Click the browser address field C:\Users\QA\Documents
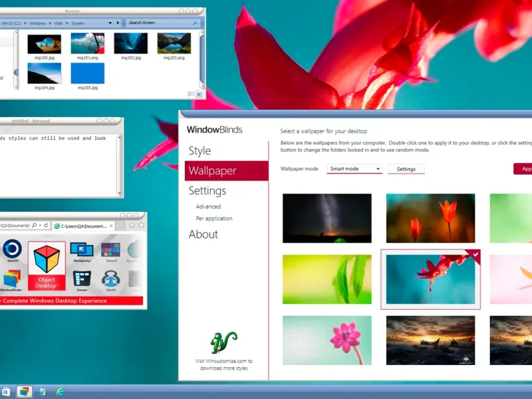Image resolution: width=532 pixels, height=399 pixels. 15,225
